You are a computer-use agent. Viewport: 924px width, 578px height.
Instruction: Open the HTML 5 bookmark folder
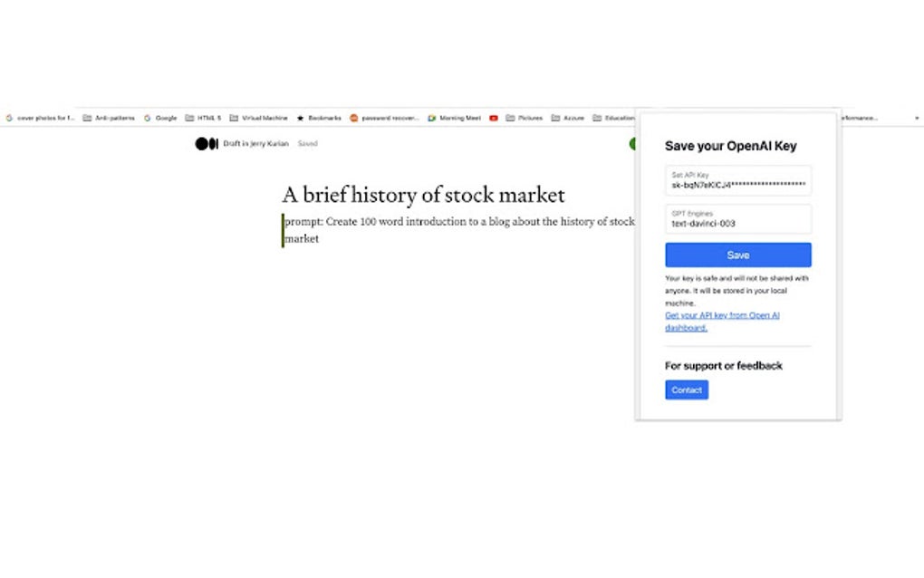click(203, 118)
